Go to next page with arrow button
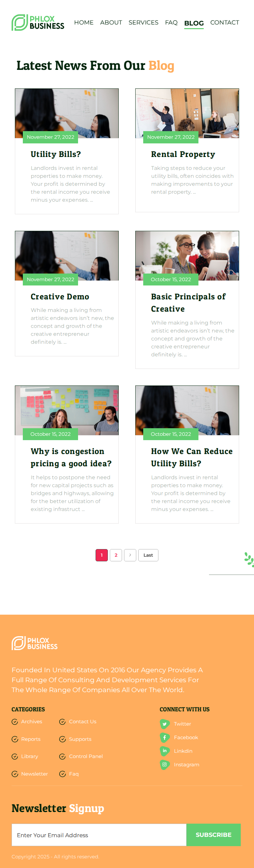254x868 pixels. click(x=130, y=555)
